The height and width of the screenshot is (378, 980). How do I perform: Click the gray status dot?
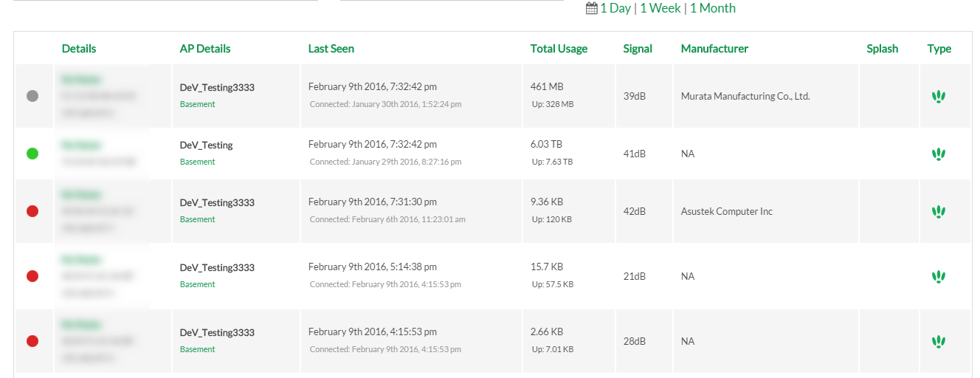(32, 96)
